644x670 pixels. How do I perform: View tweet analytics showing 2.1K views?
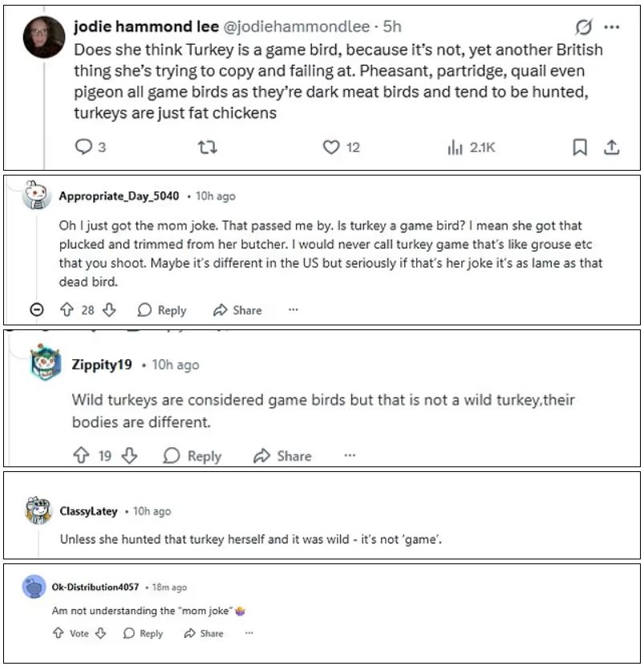coord(472,147)
